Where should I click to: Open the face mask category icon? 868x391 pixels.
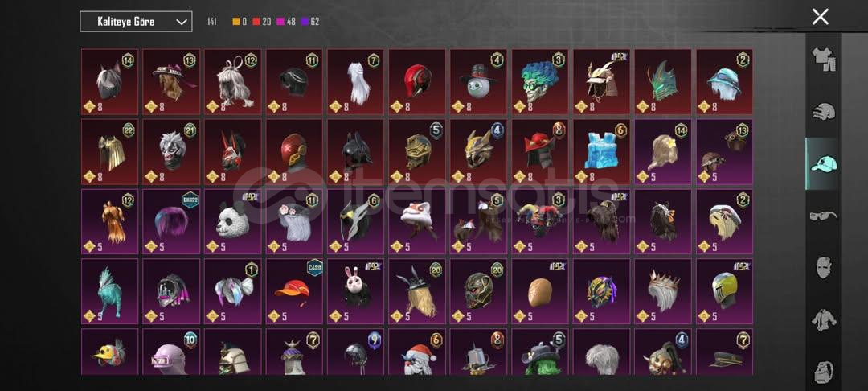point(823,267)
